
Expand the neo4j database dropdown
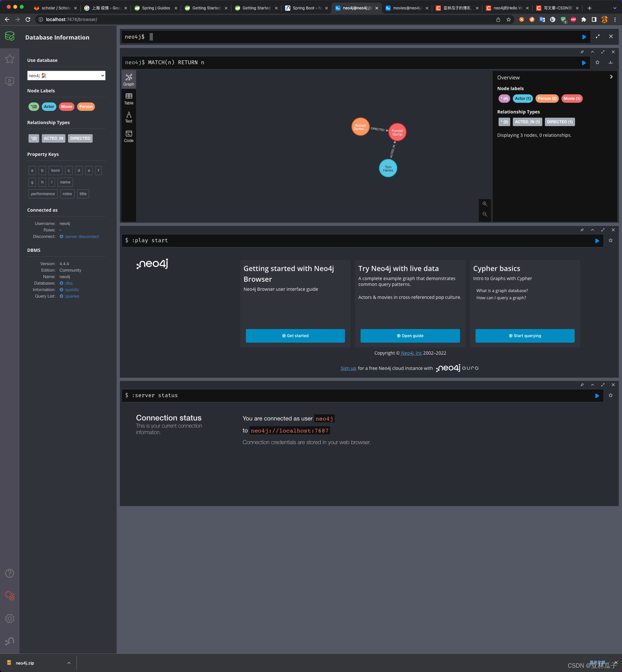66,75
